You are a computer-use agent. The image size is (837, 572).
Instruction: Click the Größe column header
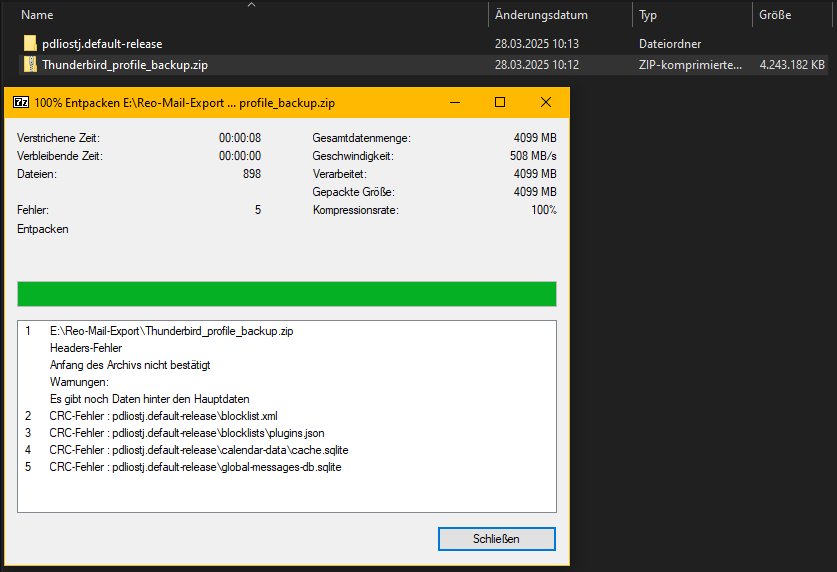coord(775,16)
